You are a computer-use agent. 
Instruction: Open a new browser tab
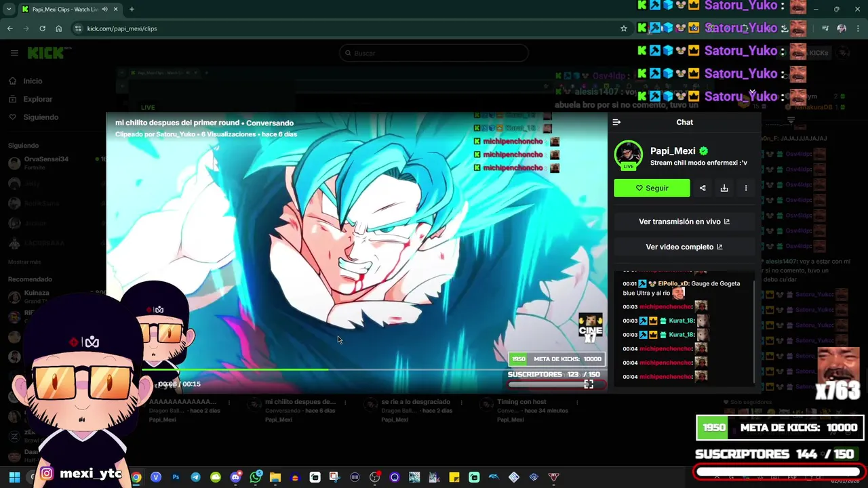[x=132, y=9]
